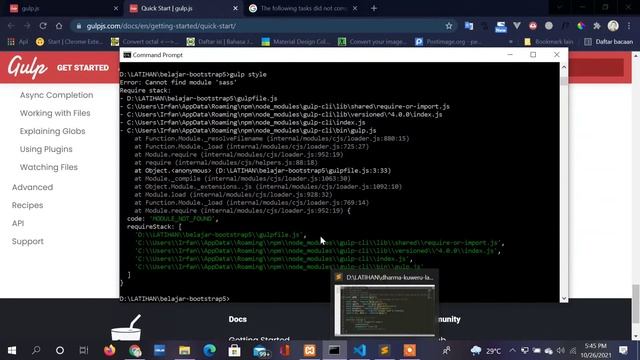Open volume control in system tray
The image size is (640, 360).
tap(561, 350)
